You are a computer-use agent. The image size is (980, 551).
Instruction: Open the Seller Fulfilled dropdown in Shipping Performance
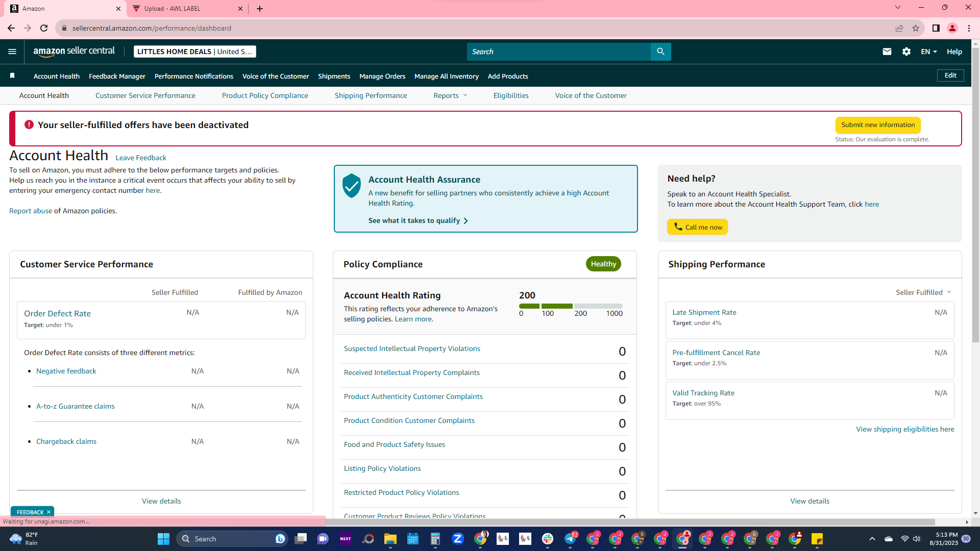tap(923, 292)
